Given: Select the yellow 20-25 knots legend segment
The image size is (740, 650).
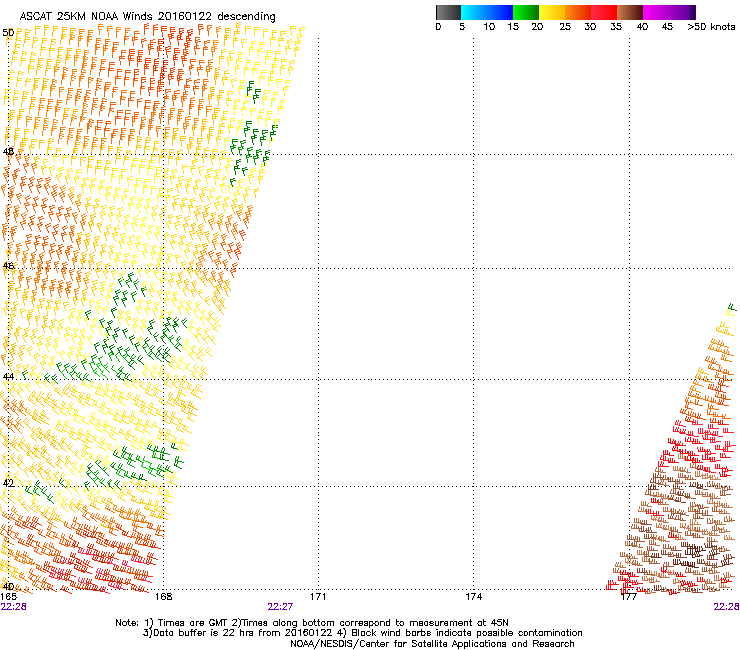Looking at the screenshot, I should pos(552,12).
